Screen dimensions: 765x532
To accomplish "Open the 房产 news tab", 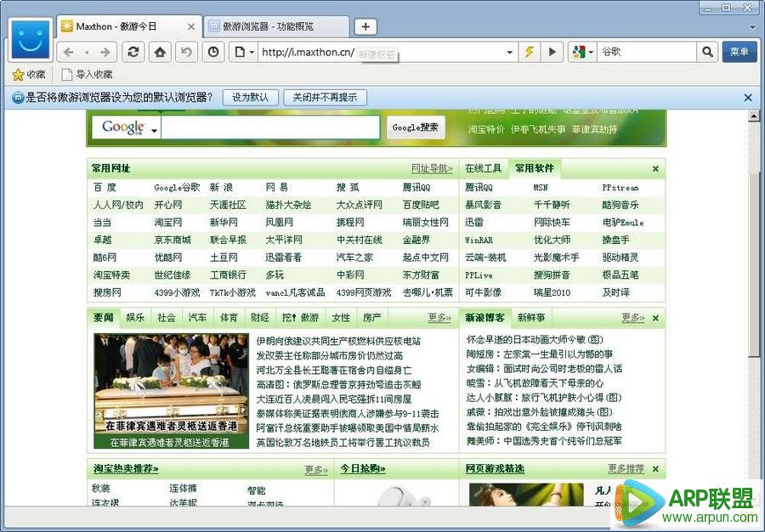I will click(x=372, y=318).
